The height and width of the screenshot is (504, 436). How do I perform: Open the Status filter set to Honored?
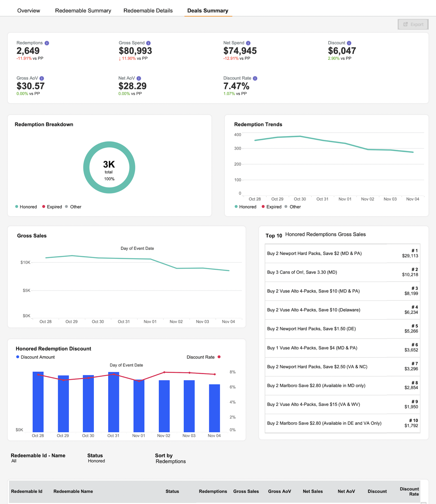[96, 458]
